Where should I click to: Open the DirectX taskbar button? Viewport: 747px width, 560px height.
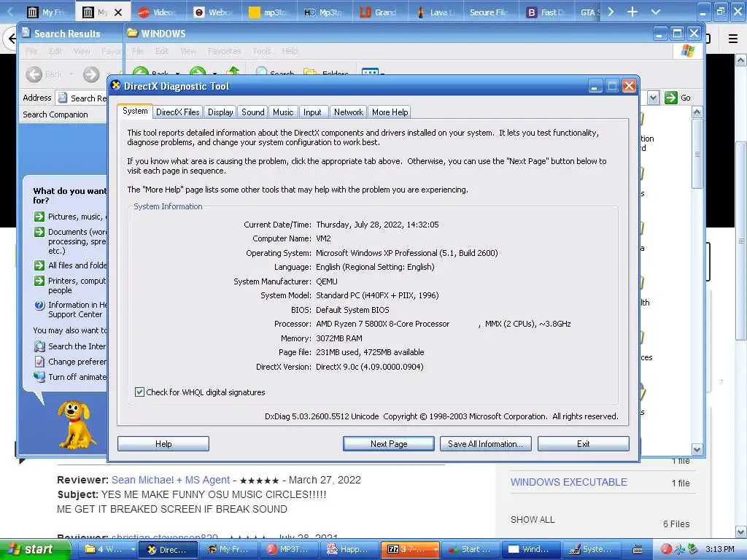168,549
